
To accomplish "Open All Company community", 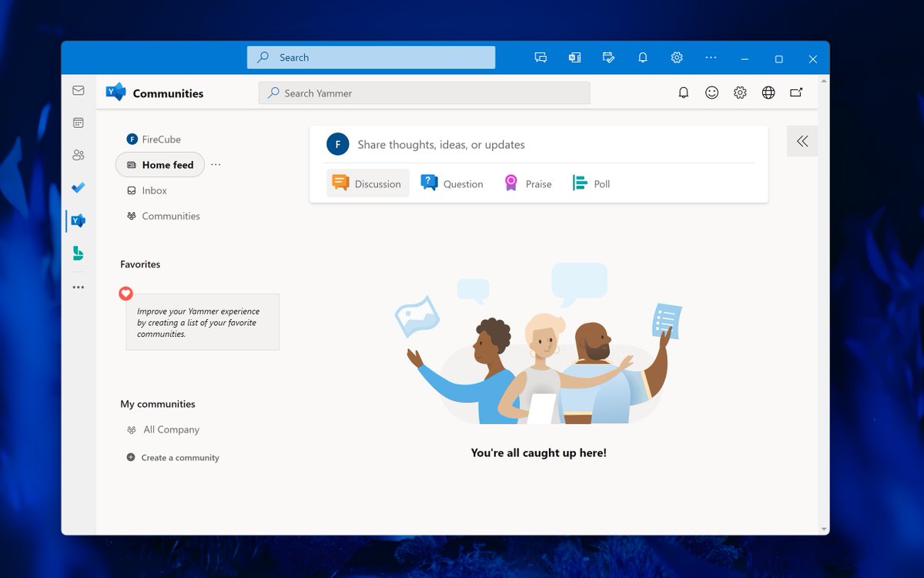I will click(163, 430).
